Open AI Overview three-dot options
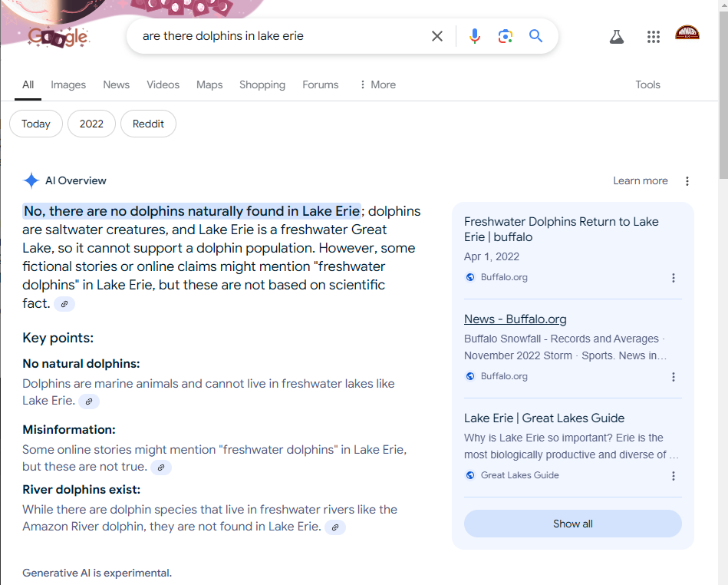 pos(687,181)
